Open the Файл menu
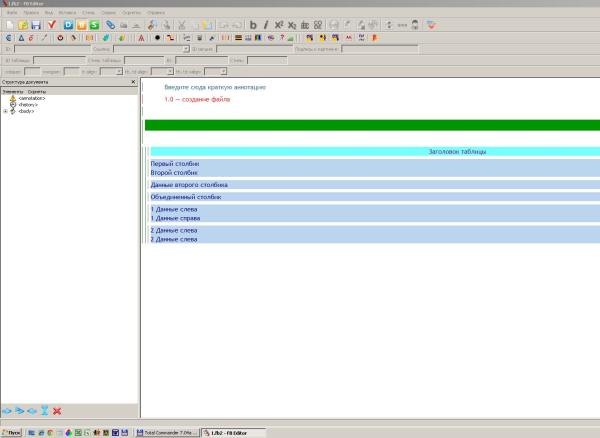Screen dimensions: 600x438 click(x=10, y=12)
